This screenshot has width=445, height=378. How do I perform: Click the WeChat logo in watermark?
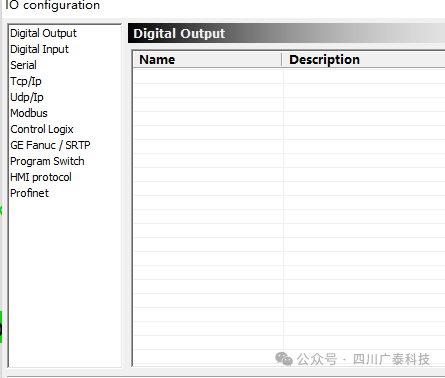pyautogui.click(x=284, y=359)
